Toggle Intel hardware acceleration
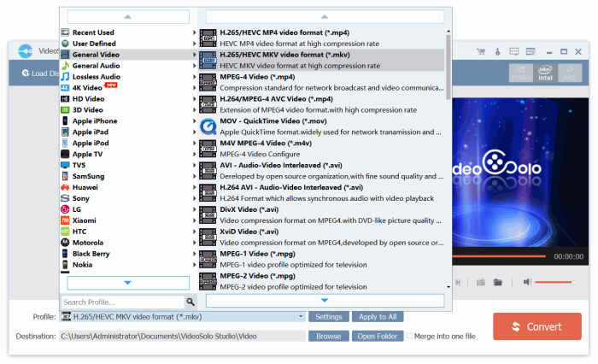 click(x=545, y=73)
